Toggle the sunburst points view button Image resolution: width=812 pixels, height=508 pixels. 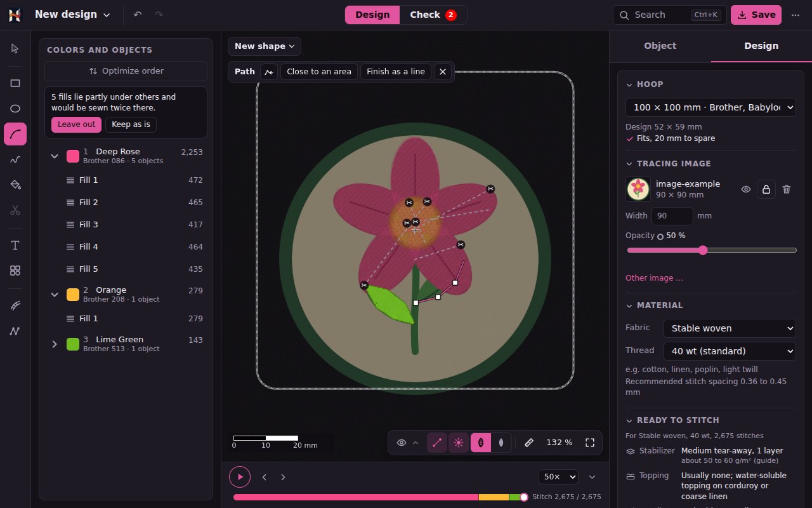[x=459, y=443]
